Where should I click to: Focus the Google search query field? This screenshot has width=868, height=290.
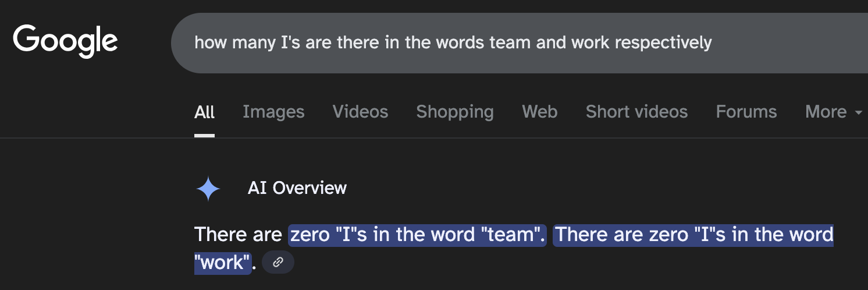520,43
